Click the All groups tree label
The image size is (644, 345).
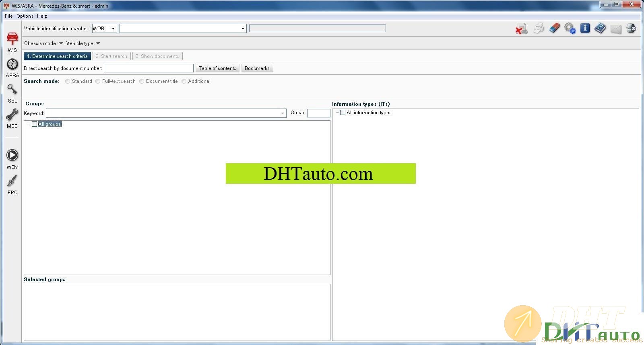[x=50, y=124]
